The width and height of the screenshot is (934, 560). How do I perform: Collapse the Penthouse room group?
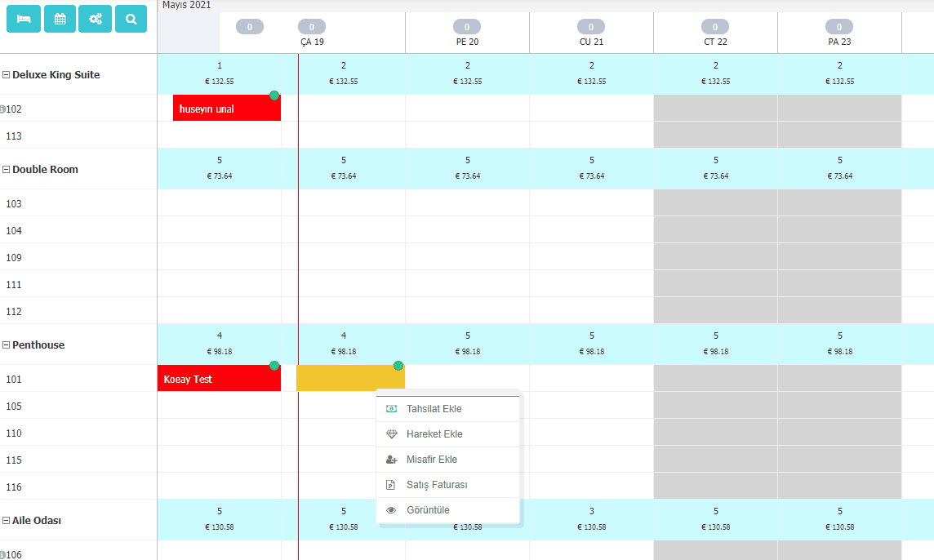point(6,345)
